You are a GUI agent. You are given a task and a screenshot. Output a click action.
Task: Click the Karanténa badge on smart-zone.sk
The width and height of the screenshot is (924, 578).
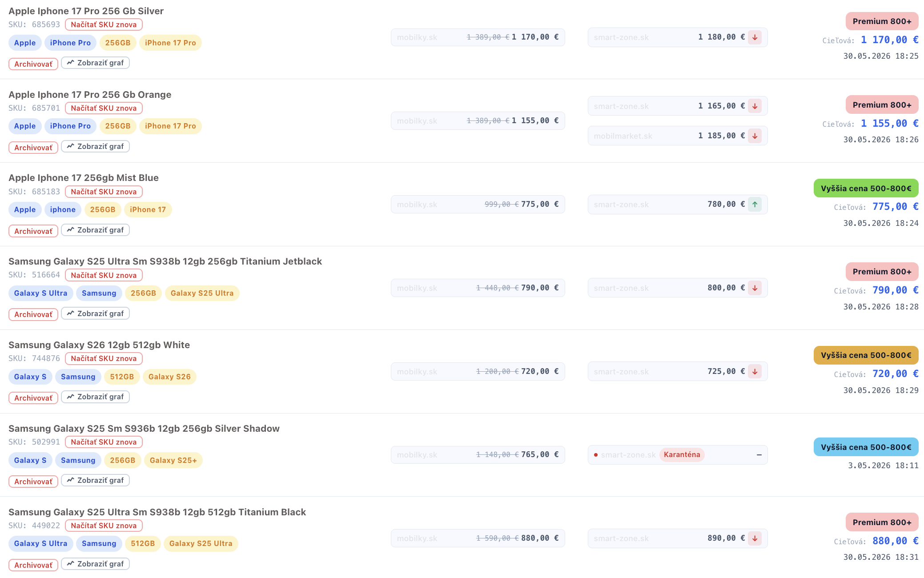point(682,455)
